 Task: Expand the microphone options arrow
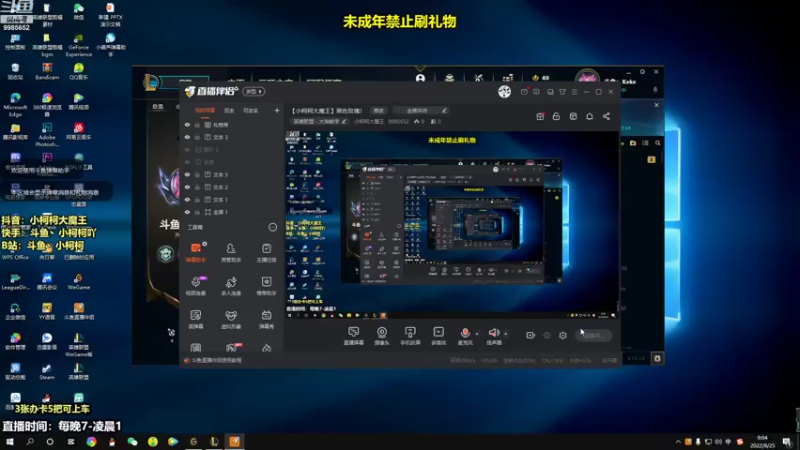477,334
